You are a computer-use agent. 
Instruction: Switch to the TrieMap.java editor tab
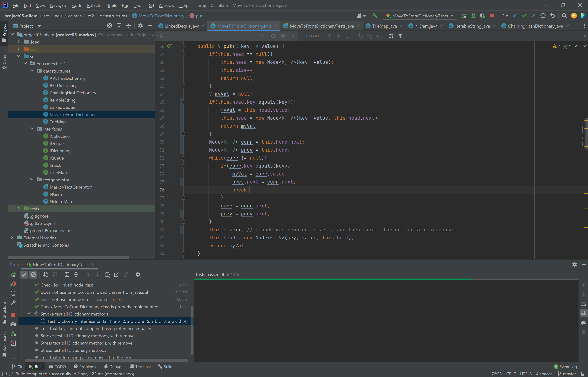click(x=384, y=26)
